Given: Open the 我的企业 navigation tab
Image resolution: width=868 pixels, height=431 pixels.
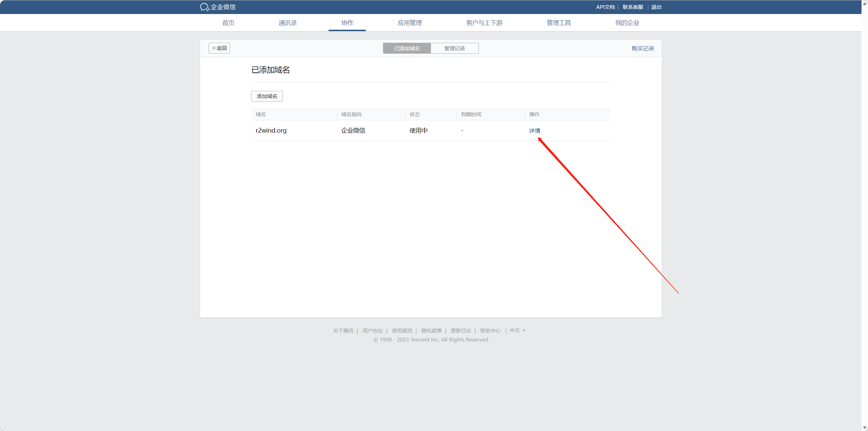Looking at the screenshot, I should pos(627,23).
